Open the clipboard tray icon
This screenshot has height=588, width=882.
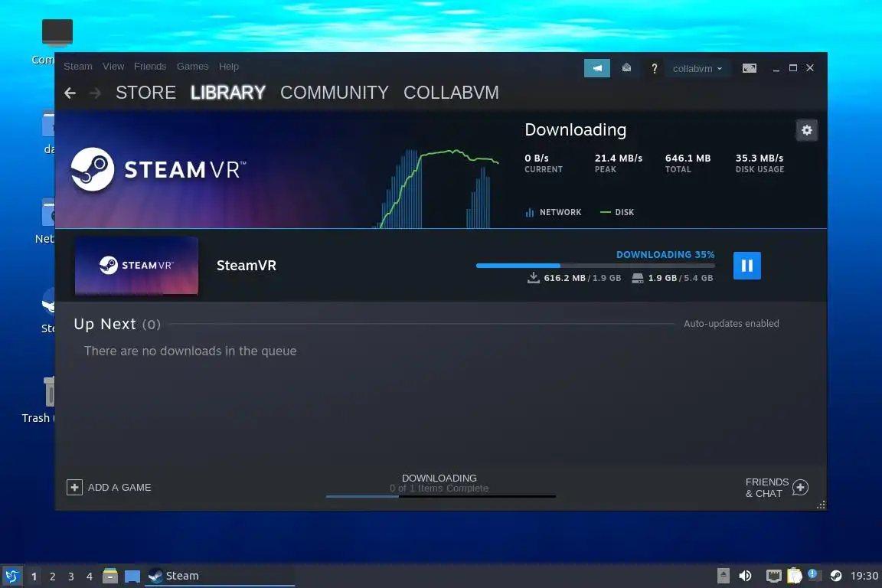[x=794, y=576]
